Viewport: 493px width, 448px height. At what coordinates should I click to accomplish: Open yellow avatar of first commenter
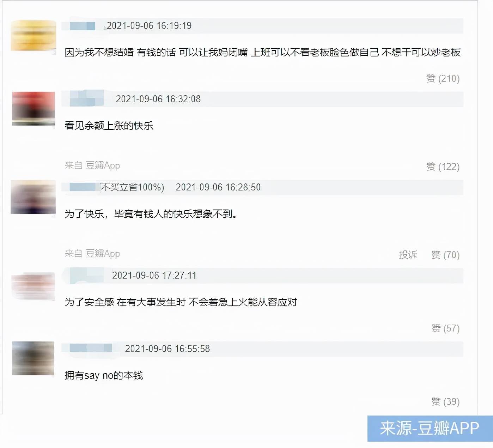[34, 36]
